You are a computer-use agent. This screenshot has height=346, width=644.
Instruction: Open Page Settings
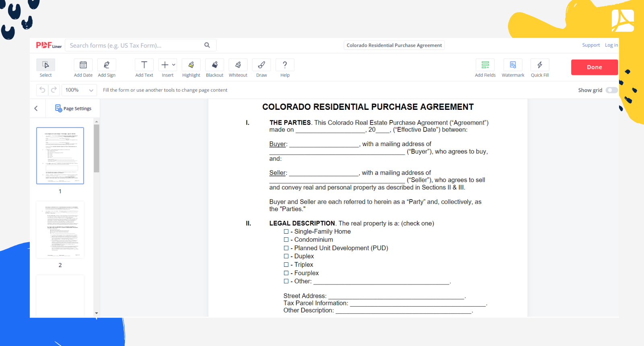click(73, 108)
